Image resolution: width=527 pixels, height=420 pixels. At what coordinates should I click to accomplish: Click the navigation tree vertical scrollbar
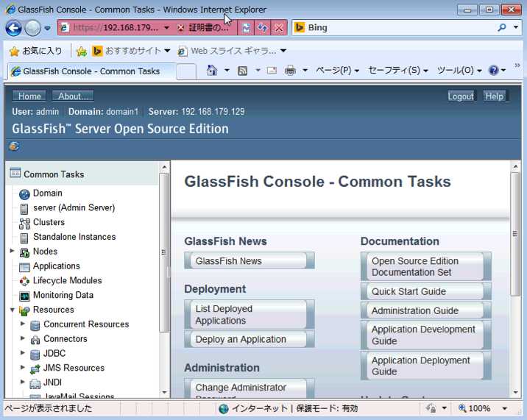[x=164, y=252]
